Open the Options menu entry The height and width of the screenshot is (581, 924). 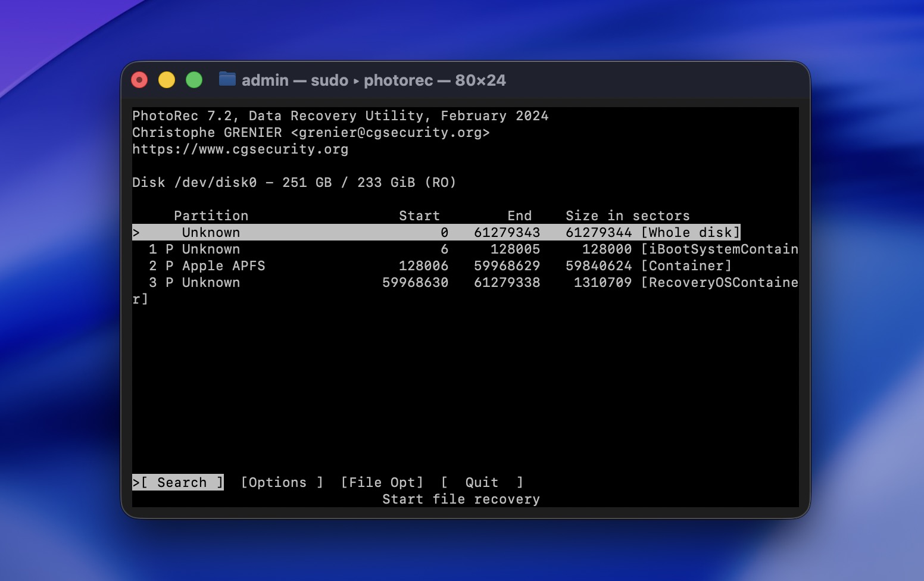[x=282, y=482]
